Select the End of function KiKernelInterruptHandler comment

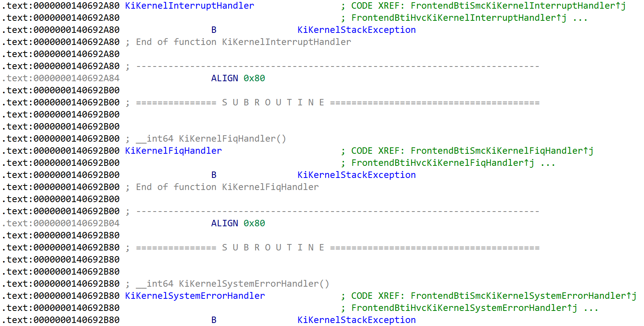click(x=243, y=42)
